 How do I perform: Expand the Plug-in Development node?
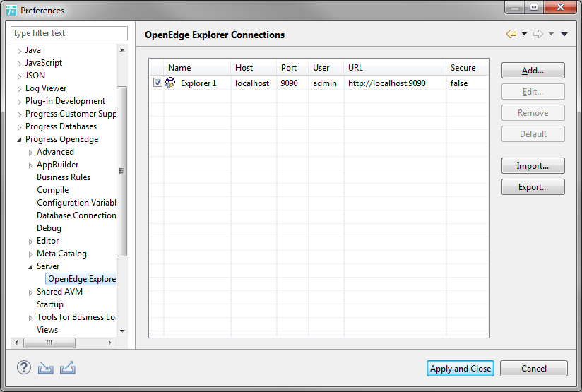tap(19, 102)
